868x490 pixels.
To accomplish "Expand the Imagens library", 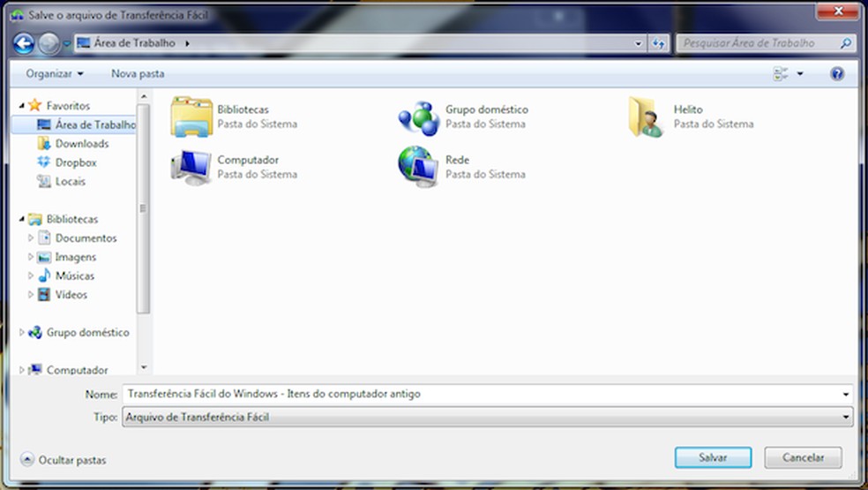I will coord(31,257).
